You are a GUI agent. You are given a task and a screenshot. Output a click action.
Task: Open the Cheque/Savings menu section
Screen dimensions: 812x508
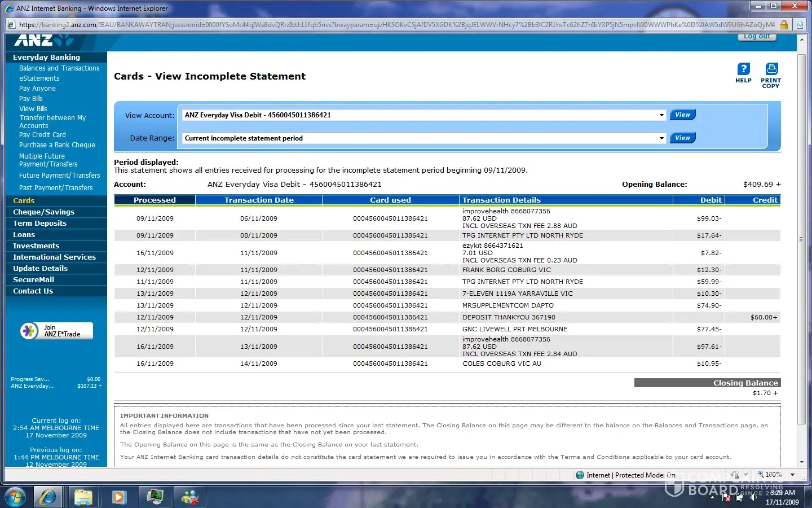pos(43,212)
